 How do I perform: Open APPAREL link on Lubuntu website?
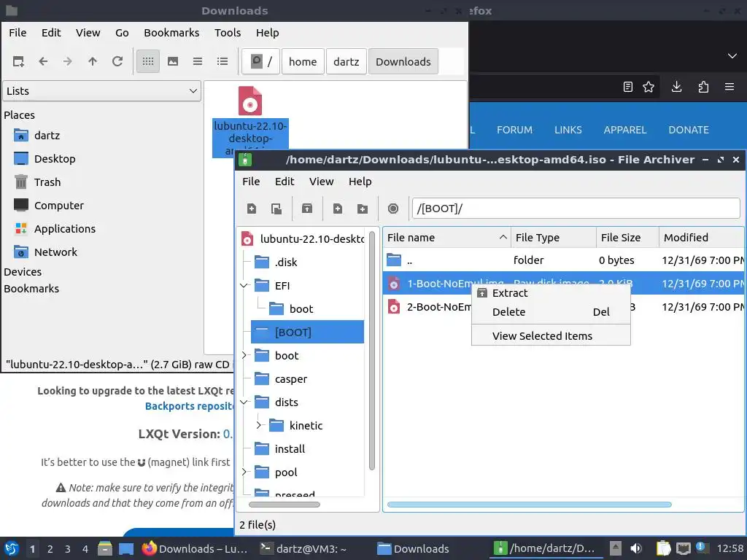point(625,130)
